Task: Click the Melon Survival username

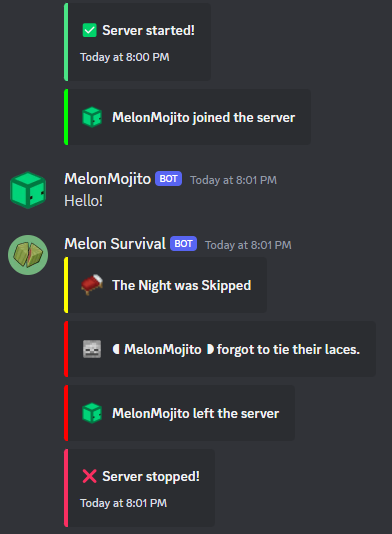Action: [x=115, y=244]
